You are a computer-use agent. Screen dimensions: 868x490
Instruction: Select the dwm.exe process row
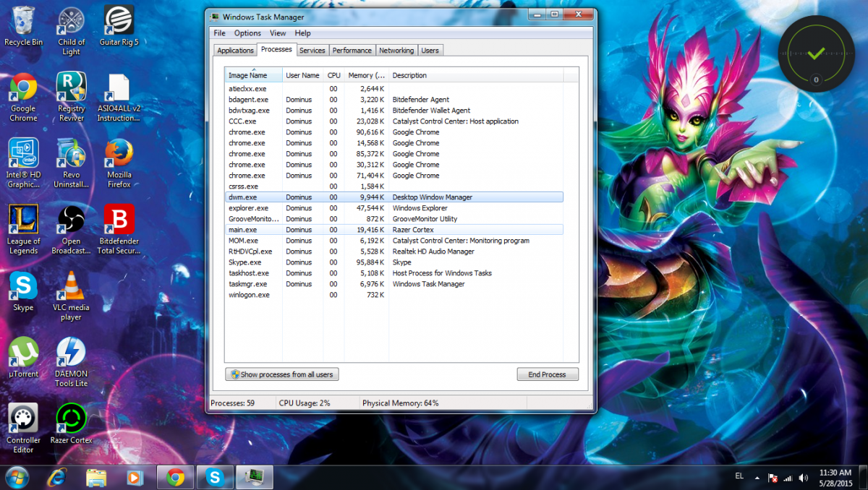pyautogui.click(x=394, y=197)
